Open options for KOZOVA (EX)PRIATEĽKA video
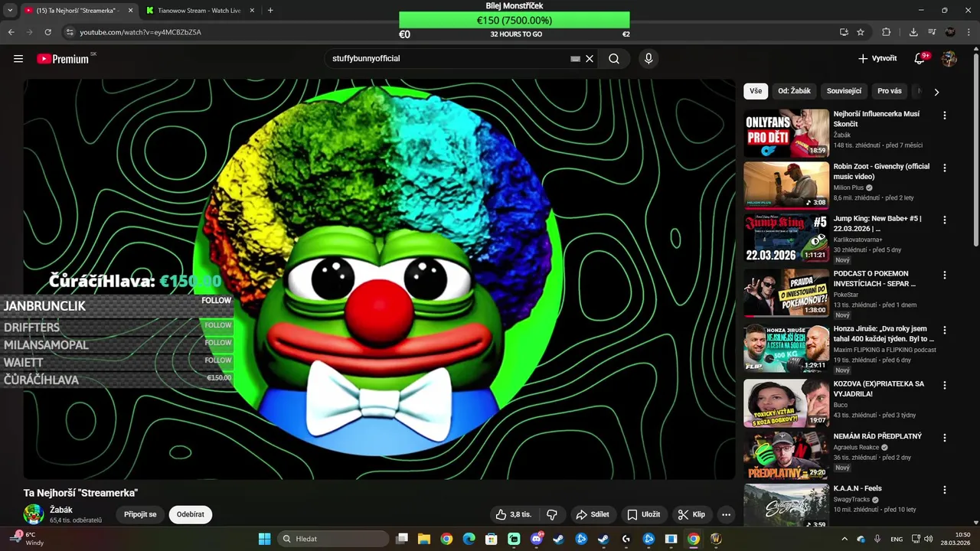 944,385
